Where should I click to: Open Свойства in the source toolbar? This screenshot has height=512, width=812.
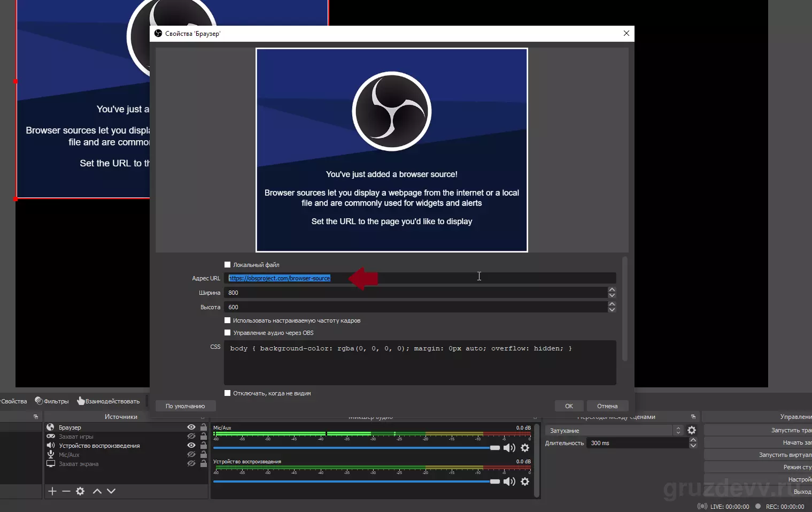pyautogui.click(x=14, y=401)
